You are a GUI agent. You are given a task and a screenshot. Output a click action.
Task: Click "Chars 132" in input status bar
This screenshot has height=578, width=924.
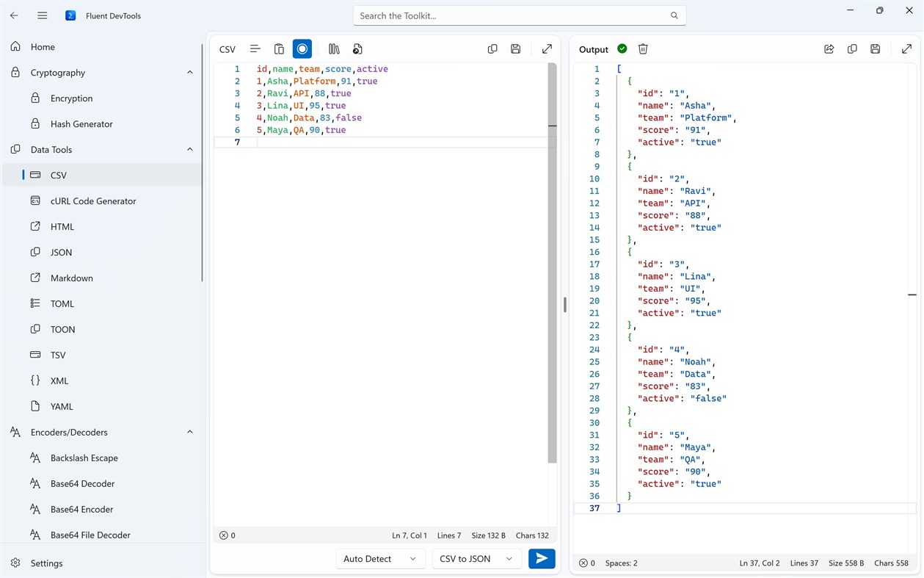click(x=532, y=535)
